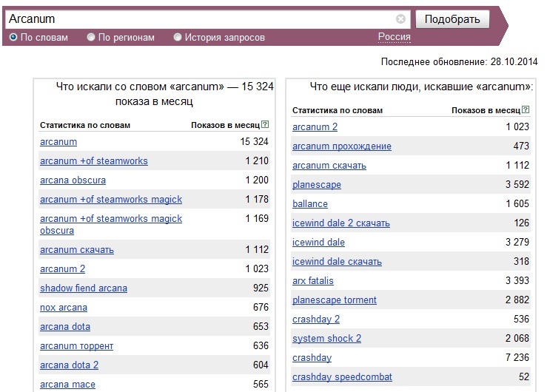The image size is (547, 392).
Task: Open system shock 2 link
Action: tap(326, 338)
